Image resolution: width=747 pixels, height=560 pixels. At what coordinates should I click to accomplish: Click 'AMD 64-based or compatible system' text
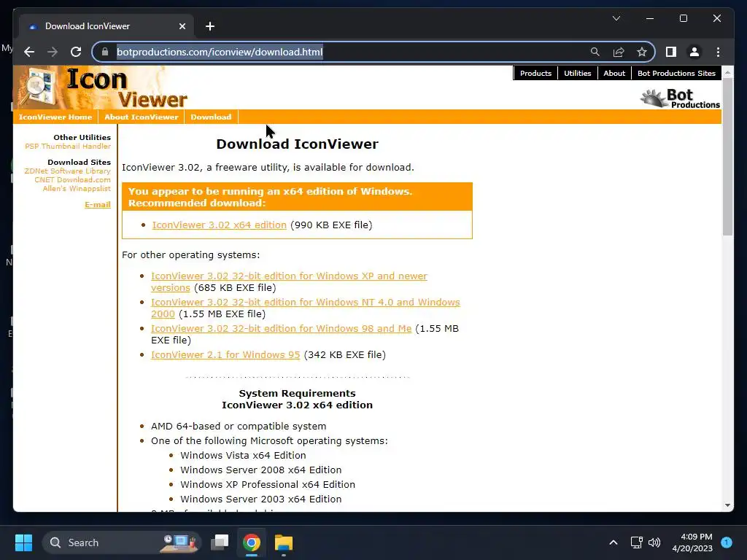click(239, 426)
